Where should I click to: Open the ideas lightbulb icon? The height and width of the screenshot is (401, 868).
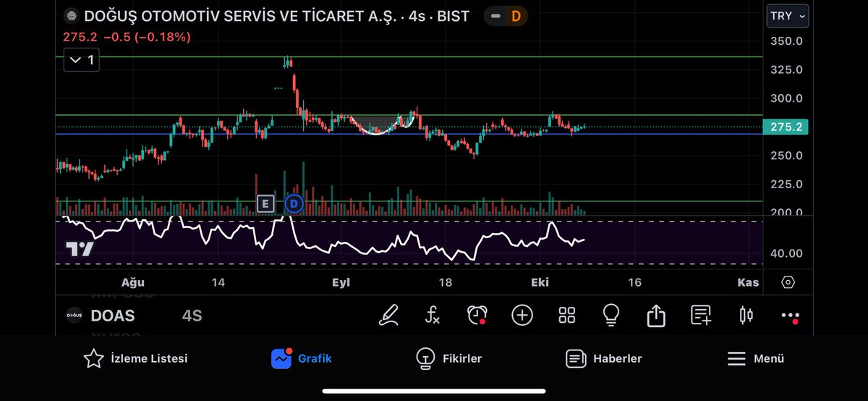point(611,315)
